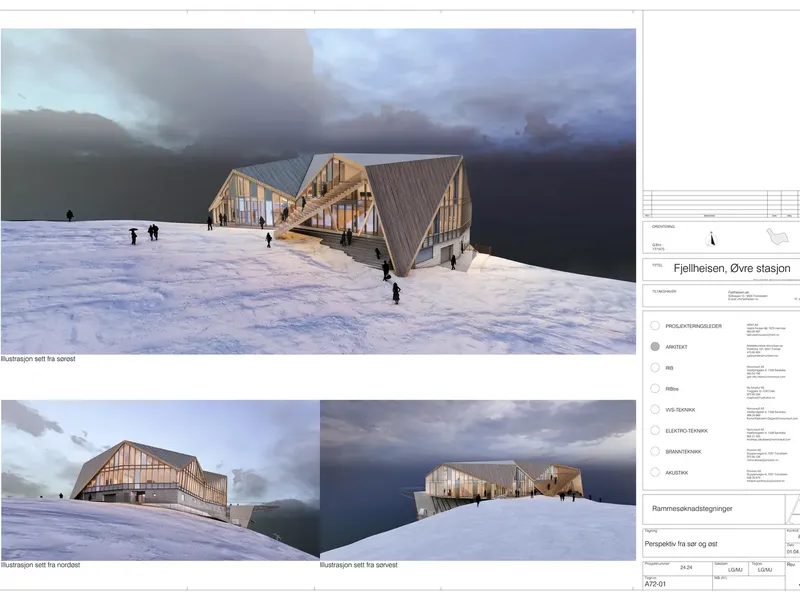Click the 'Rammesøknadstegninger' text
Viewport: 800px width, 600px height.
pyautogui.click(x=692, y=509)
